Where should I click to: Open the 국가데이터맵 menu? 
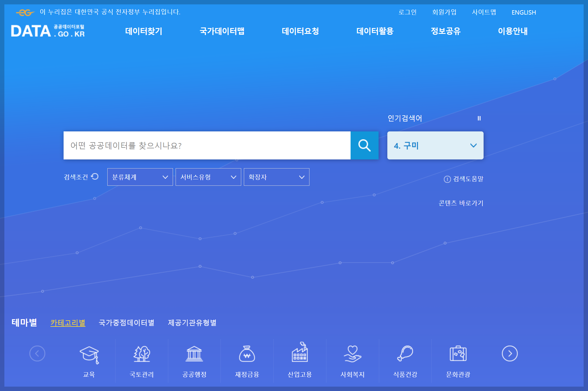pyautogui.click(x=222, y=31)
